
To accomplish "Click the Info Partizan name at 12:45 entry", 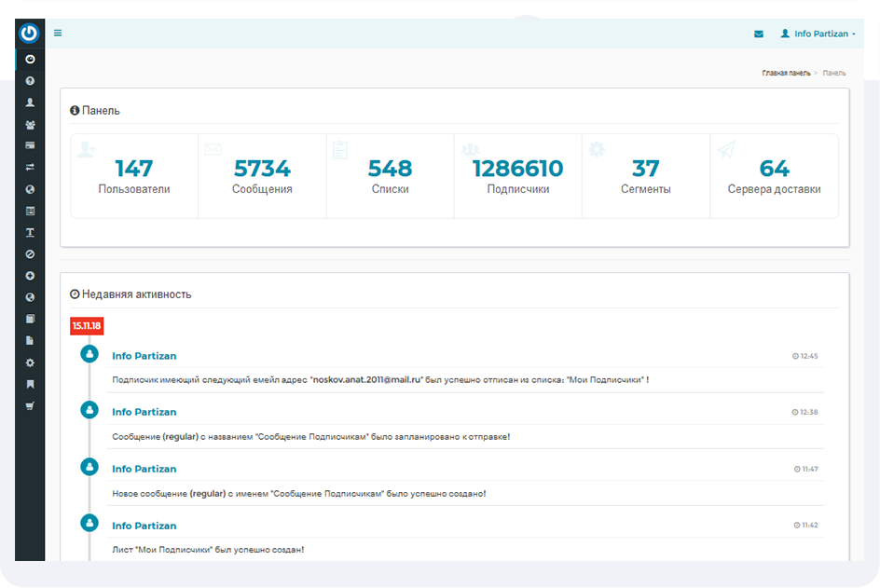I will [144, 356].
